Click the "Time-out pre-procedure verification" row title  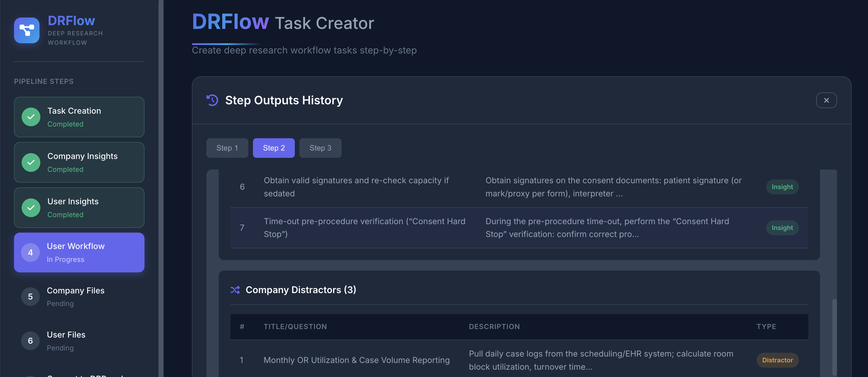click(x=364, y=228)
